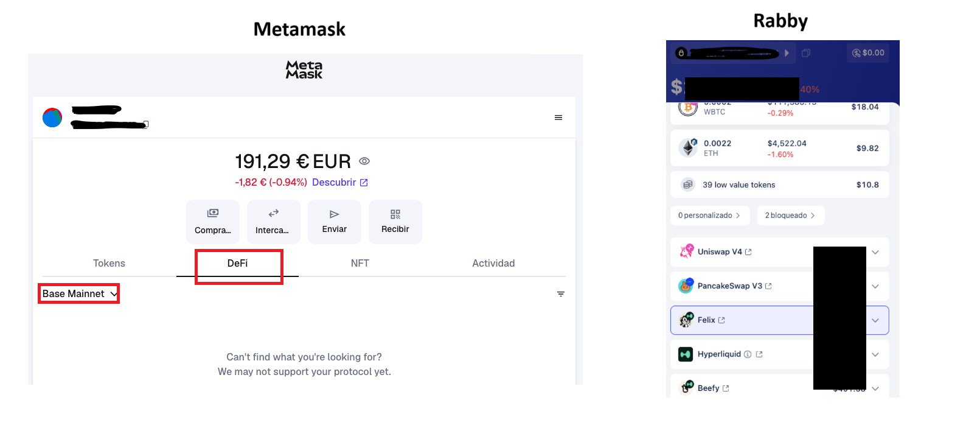Click the gas price indicator in Rabby header
Screen dimensions: 980x442
[x=868, y=53]
